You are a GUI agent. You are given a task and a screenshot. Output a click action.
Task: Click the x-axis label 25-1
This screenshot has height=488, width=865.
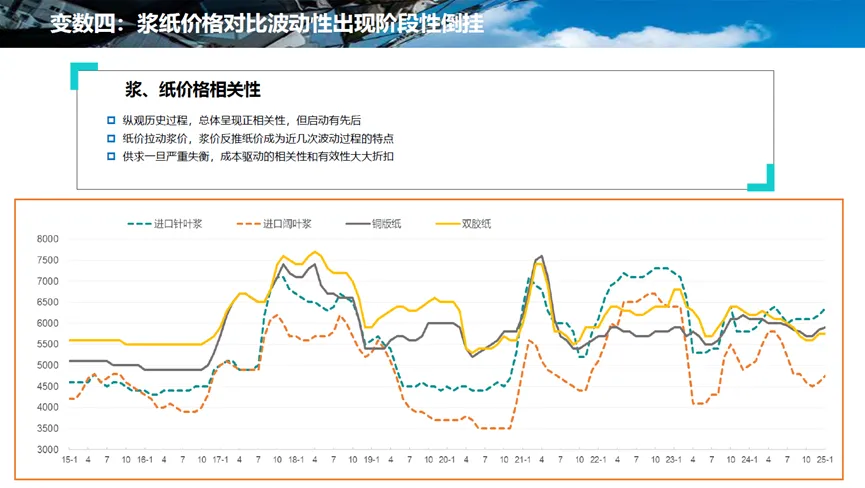coord(825,459)
